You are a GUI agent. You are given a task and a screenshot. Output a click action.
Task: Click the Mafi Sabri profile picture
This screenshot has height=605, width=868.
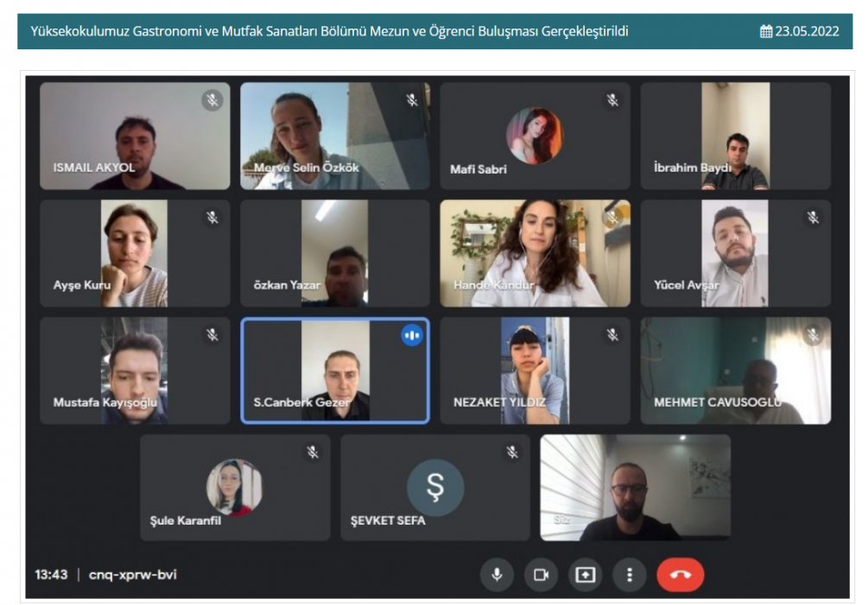pos(535,136)
